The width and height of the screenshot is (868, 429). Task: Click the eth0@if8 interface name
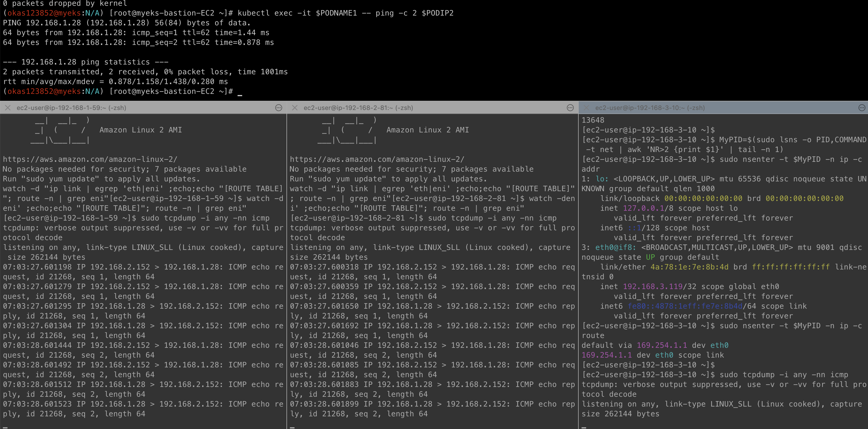tap(615, 248)
